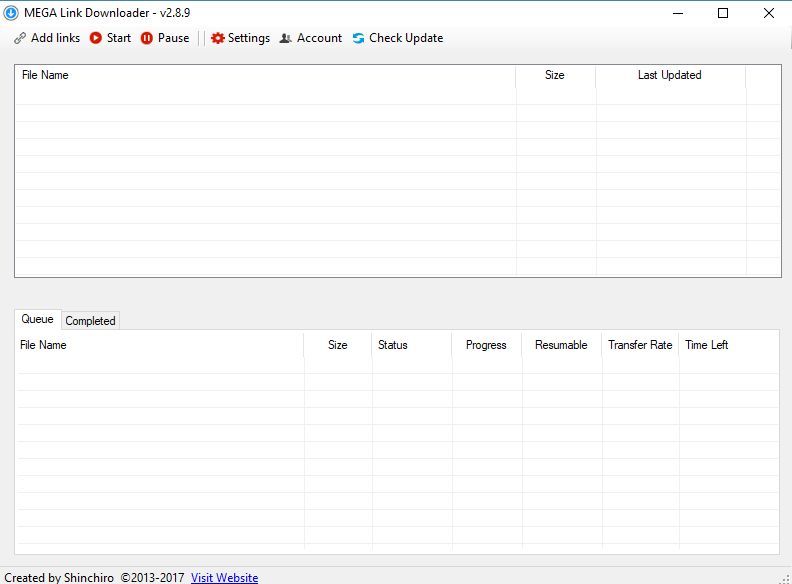Open Settings via the red gear icon
792x584 pixels.
[218, 38]
